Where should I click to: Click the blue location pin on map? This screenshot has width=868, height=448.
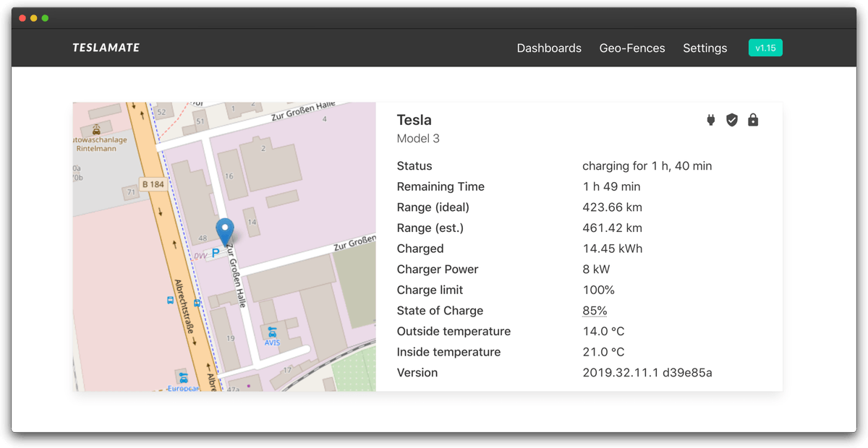(226, 232)
